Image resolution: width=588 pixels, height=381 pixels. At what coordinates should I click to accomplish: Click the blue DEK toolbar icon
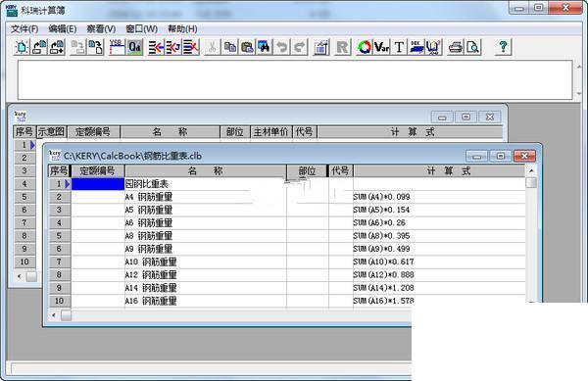coord(416,47)
